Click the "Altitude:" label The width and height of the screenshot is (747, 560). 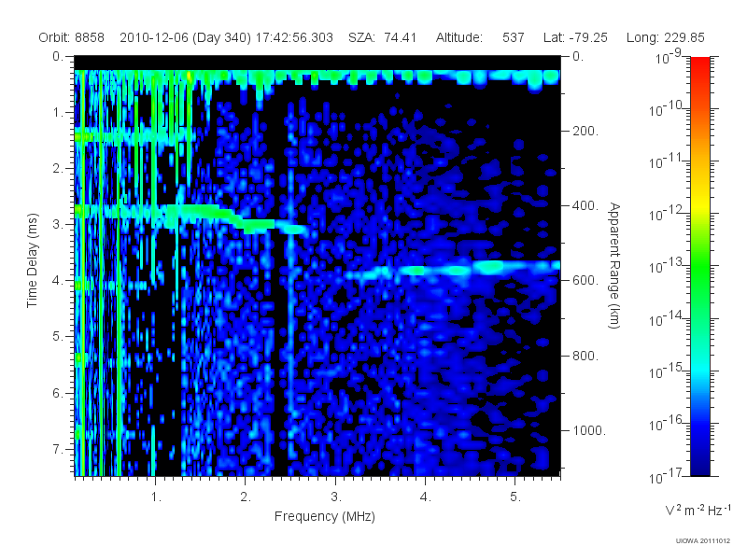(459, 37)
